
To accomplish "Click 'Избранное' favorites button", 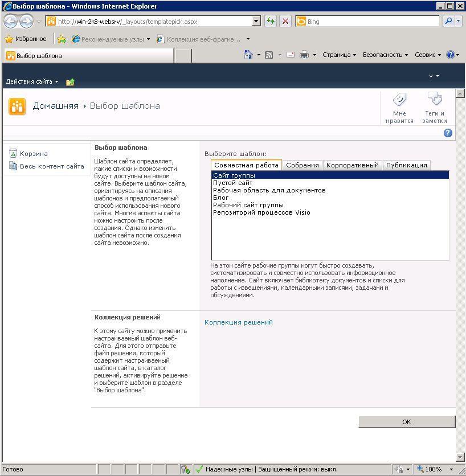I will (26, 39).
